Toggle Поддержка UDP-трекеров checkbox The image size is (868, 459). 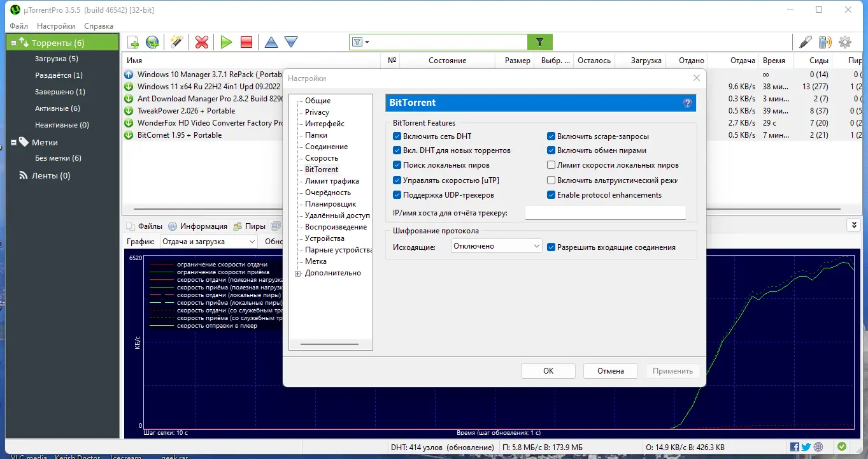(397, 195)
